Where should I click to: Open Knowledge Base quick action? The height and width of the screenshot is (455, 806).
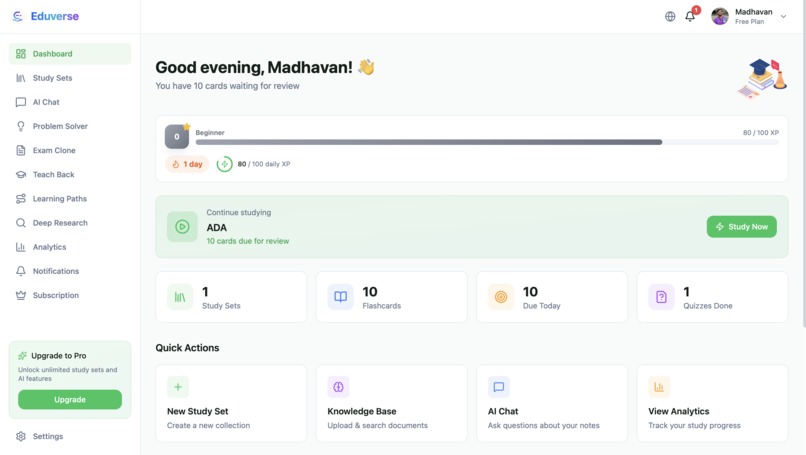click(x=392, y=404)
